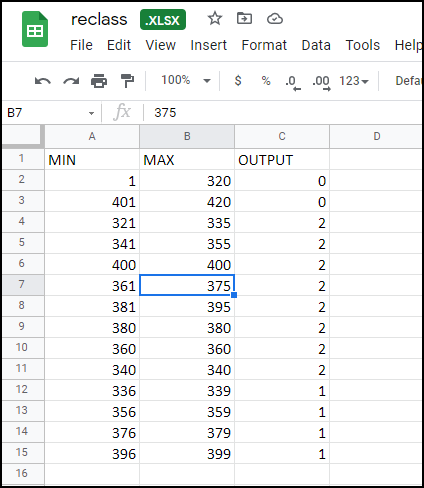Click the Print icon in toolbar
The image size is (424, 488).
99,81
